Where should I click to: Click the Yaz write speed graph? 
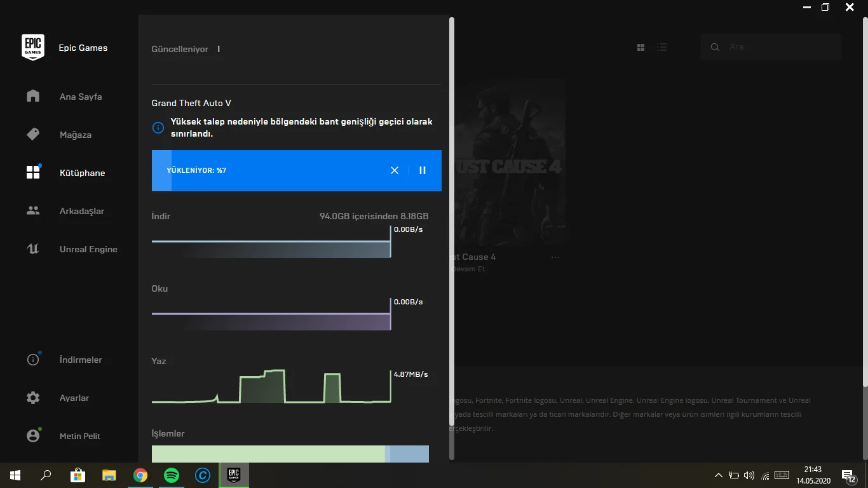[x=271, y=386]
